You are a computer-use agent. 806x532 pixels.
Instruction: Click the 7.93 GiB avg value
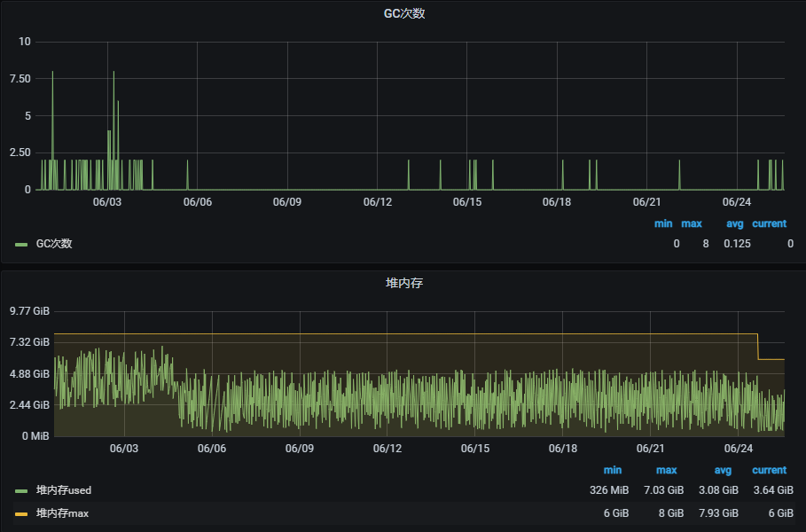click(x=718, y=513)
